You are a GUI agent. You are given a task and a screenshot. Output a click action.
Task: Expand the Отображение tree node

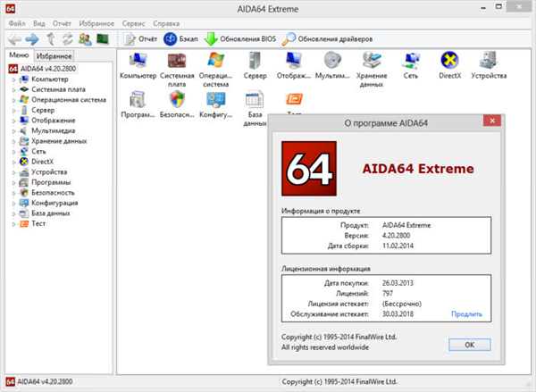click(14, 121)
